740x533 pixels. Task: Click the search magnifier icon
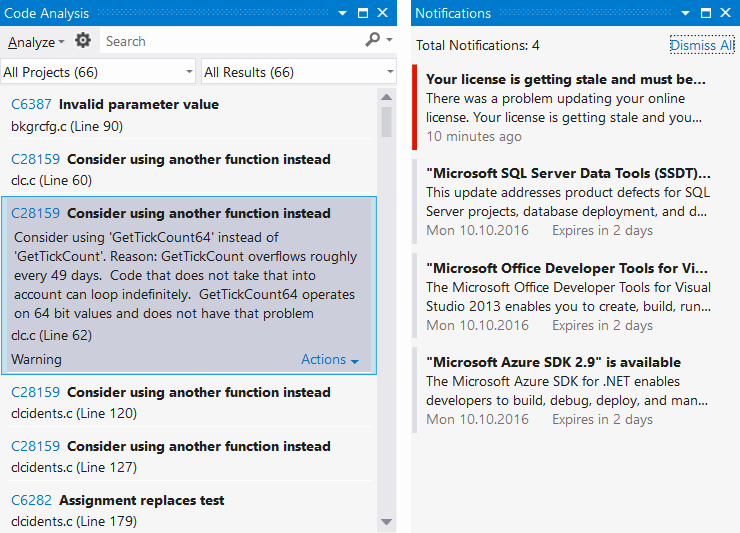pos(373,40)
